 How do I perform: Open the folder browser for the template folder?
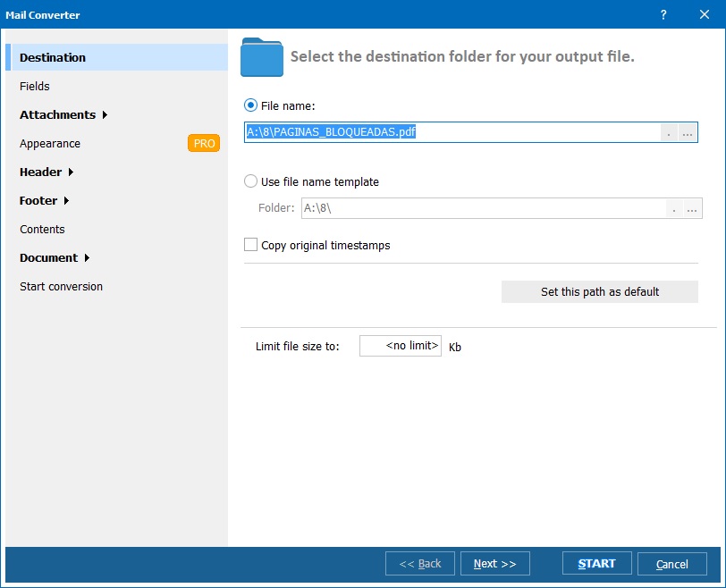(x=691, y=209)
